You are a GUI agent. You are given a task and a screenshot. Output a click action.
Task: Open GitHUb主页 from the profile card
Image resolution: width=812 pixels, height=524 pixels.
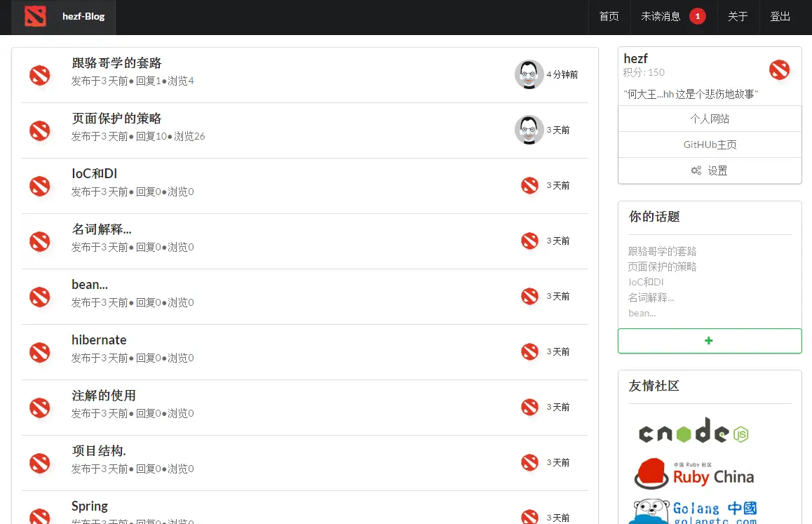(710, 145)
